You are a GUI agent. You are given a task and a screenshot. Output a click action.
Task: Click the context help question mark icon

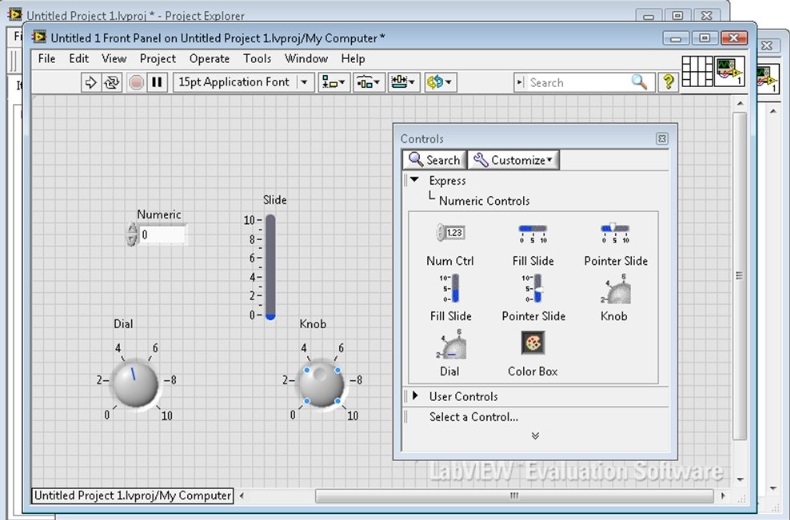(669, 82)
